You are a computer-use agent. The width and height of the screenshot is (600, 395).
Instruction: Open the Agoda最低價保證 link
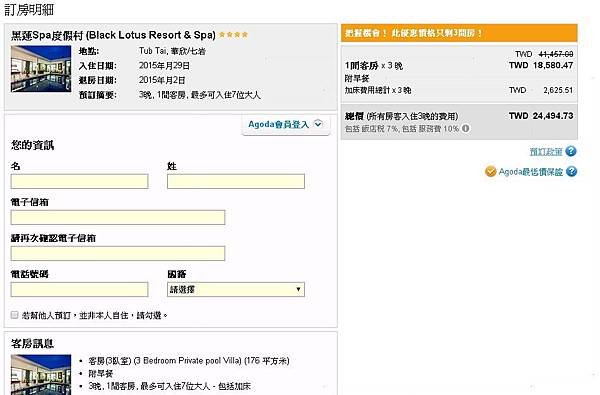531,172
